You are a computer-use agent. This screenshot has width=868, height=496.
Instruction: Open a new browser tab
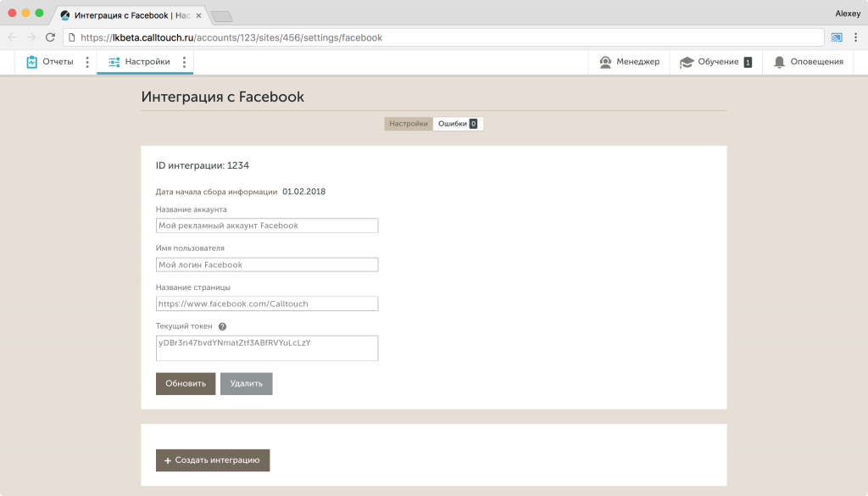[222, 17]
